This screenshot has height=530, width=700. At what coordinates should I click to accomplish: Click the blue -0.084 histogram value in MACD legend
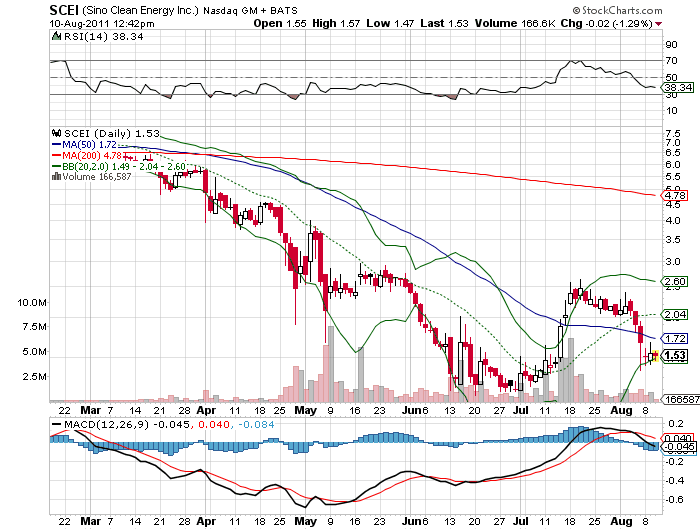pos(256,424)
